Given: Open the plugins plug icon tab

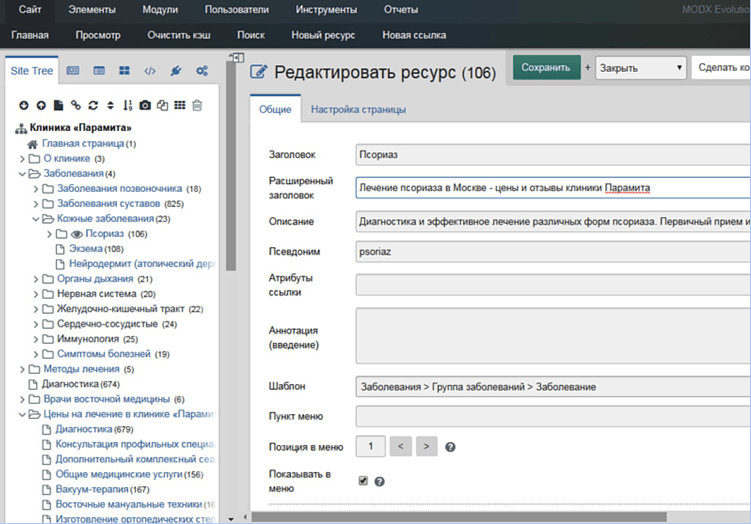Looking at the screenshot, I should [175, 71].
